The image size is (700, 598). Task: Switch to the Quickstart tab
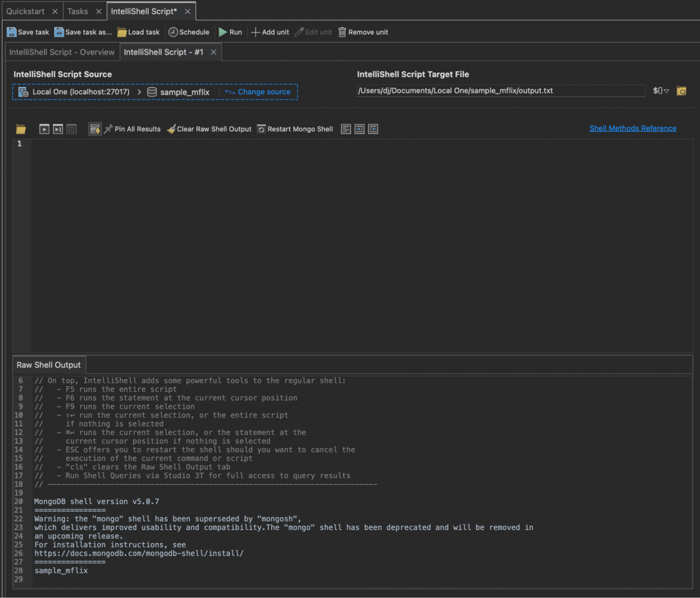26,11
